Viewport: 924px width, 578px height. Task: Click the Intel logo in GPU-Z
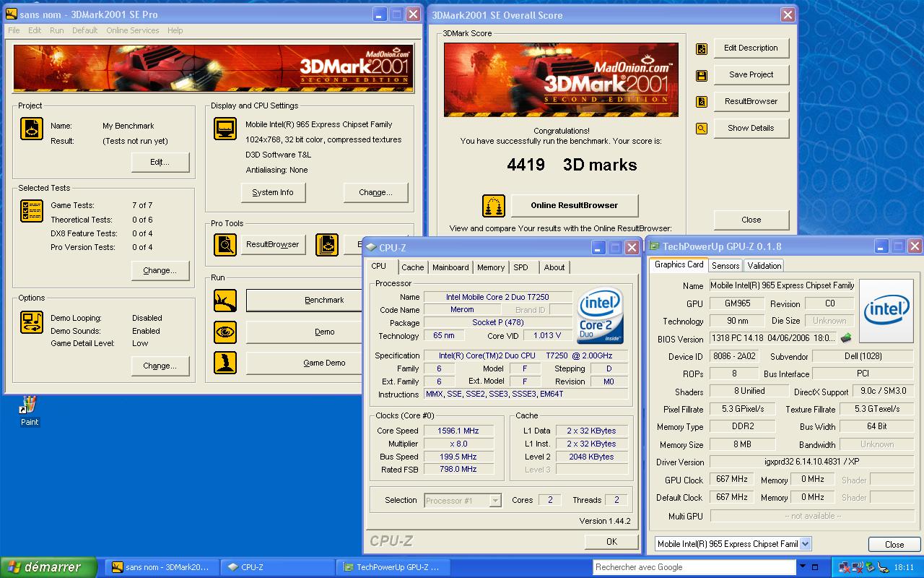click(x=886, y=311)
